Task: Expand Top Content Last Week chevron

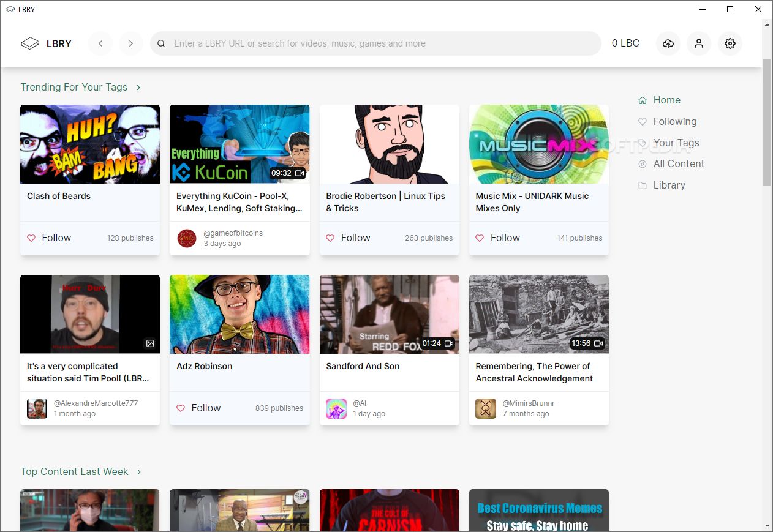Action: pyautogui.click(x=139, y=472)
